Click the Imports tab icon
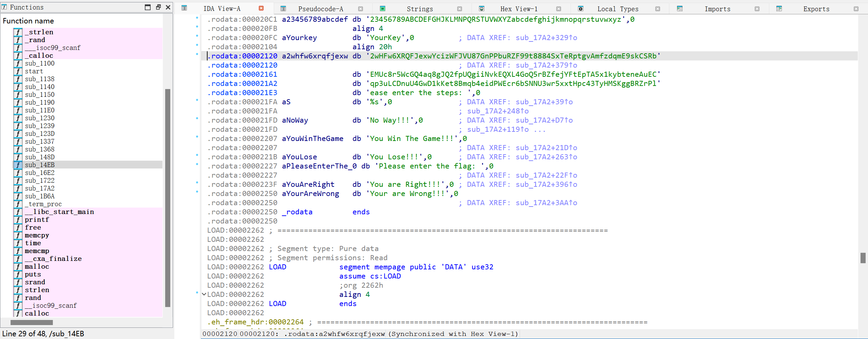The height and width of the screenshot is (339, 868). [x=679, y=9]
